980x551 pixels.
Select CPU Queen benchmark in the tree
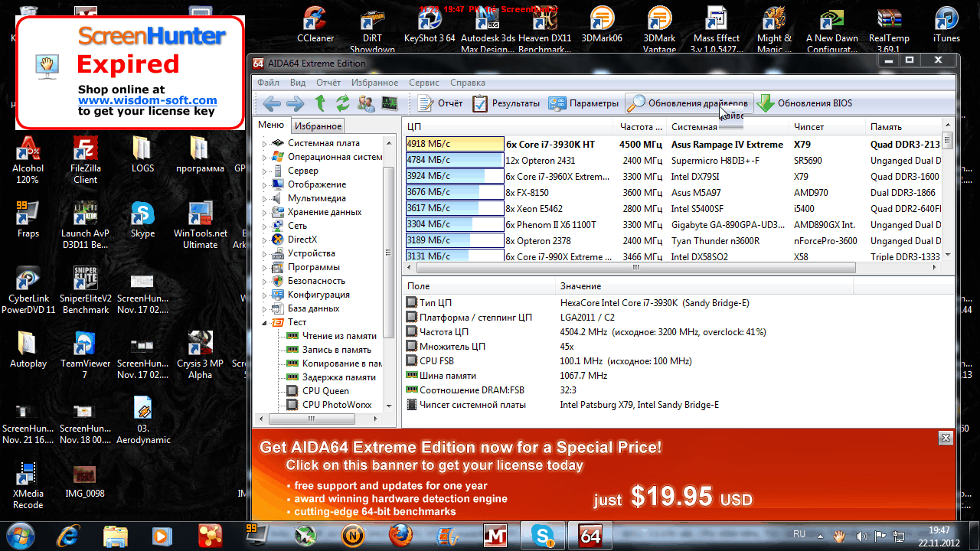325,391
